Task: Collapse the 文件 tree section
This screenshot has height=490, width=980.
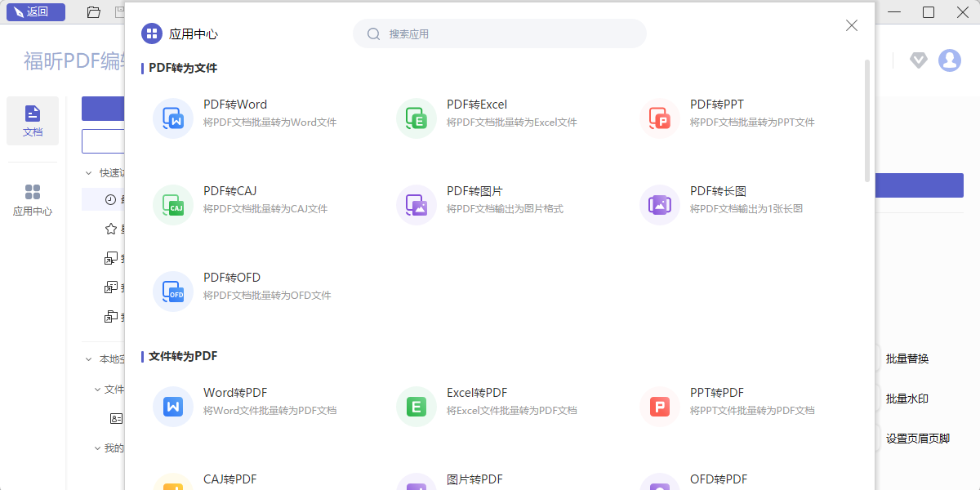Action: coord(96,389)
